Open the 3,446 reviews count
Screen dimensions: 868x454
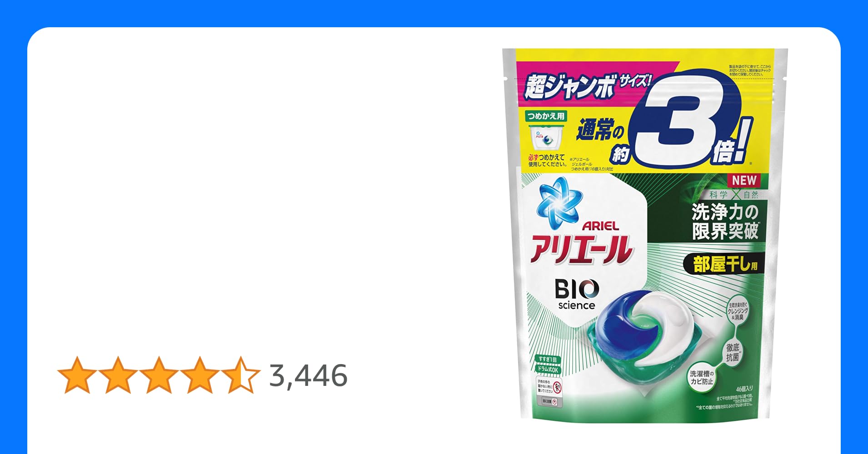309,376
